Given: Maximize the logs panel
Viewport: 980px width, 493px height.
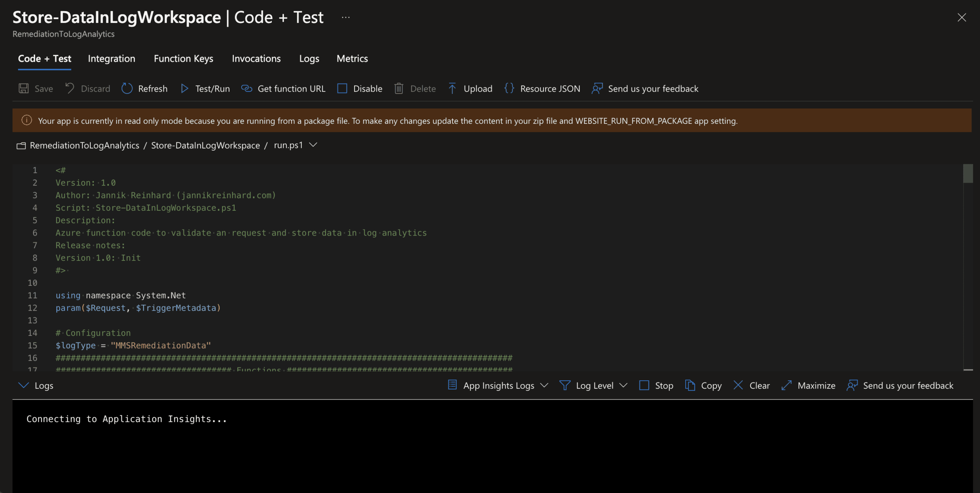Looking at the screenshot, I should pyautogui.click(x=786, y=385).
